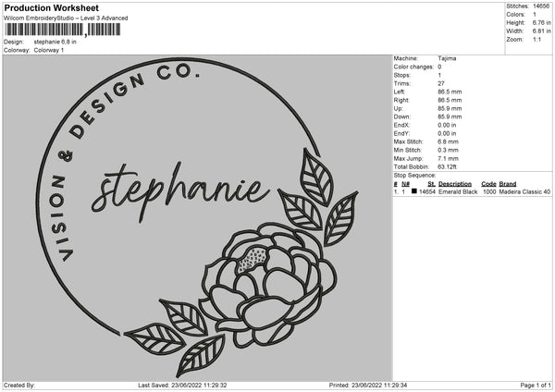Image resolution: width=555 pixels, height=392 pixels.
Task: Click the 'Emerald Black' thread description
Action: pos(458,191)
